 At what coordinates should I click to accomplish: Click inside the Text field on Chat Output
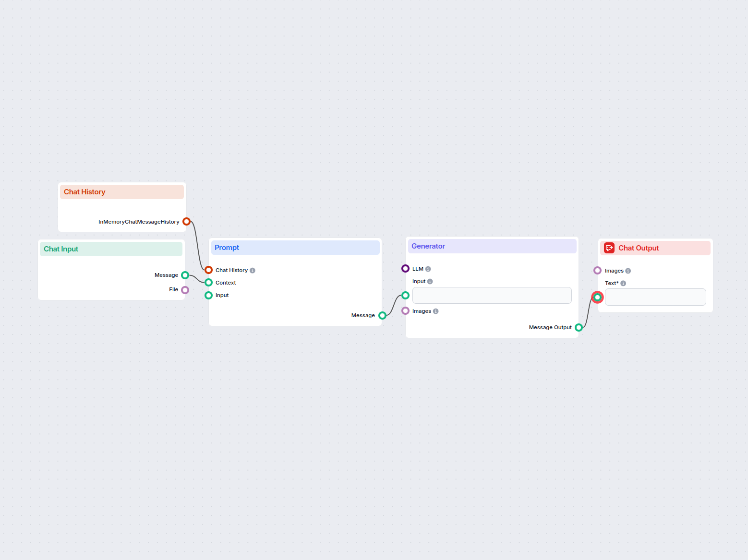(x=655, y=297)
